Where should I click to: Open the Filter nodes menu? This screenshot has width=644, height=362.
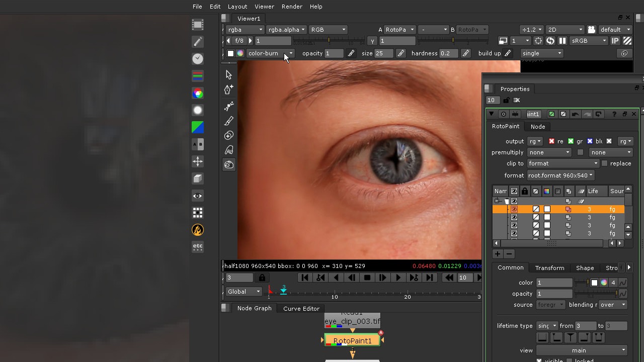(x=198, y=110)
